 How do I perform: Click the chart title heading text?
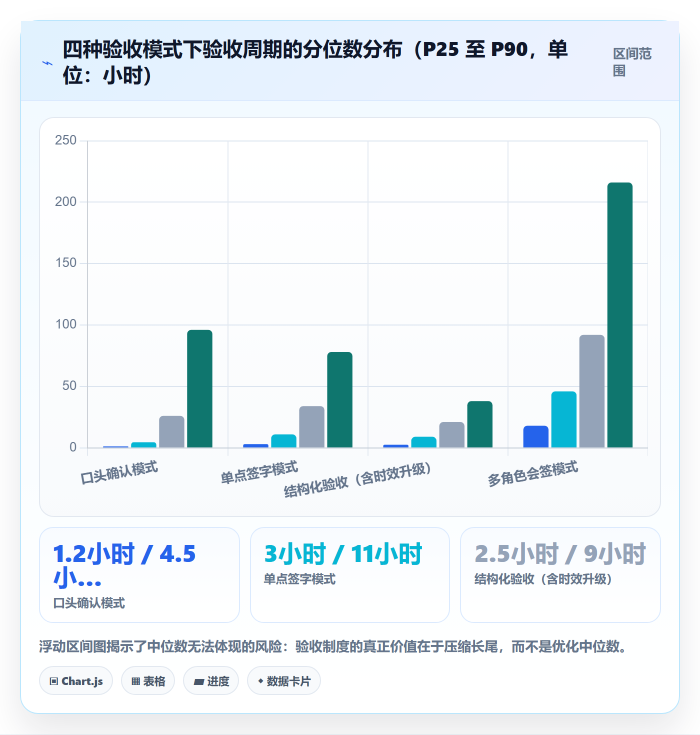point(315,62)
